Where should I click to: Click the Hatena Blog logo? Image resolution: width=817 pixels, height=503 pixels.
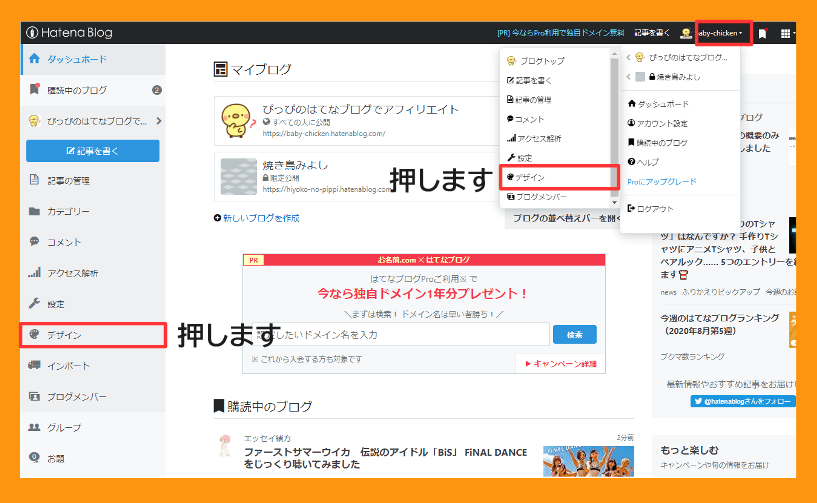(69, 33)
